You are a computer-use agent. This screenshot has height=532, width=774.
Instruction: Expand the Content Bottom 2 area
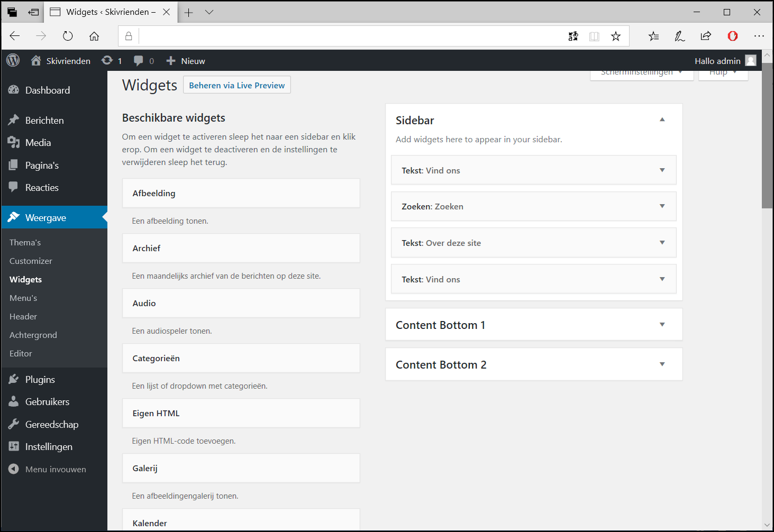point(662,364)
